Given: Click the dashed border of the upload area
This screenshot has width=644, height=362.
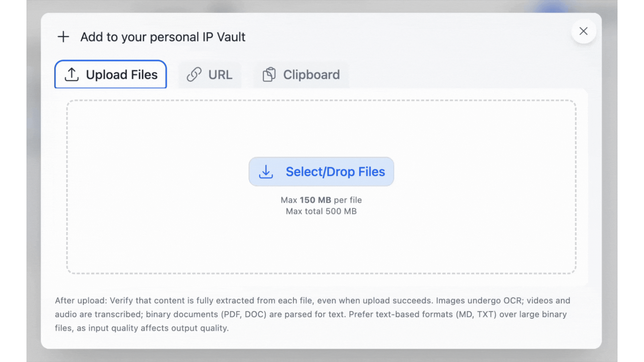Looking at the screenshot, I should (x=321, y=100).
